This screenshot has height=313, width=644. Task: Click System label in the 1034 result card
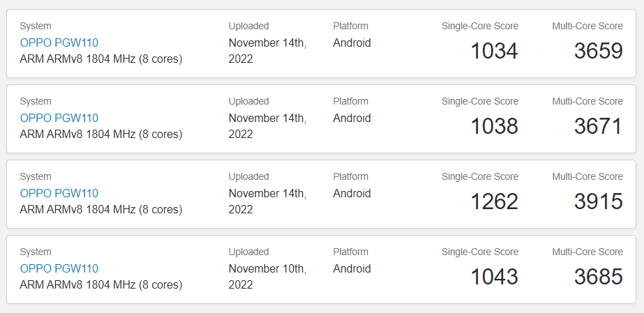pyautogui.click(x=36, y=26)
